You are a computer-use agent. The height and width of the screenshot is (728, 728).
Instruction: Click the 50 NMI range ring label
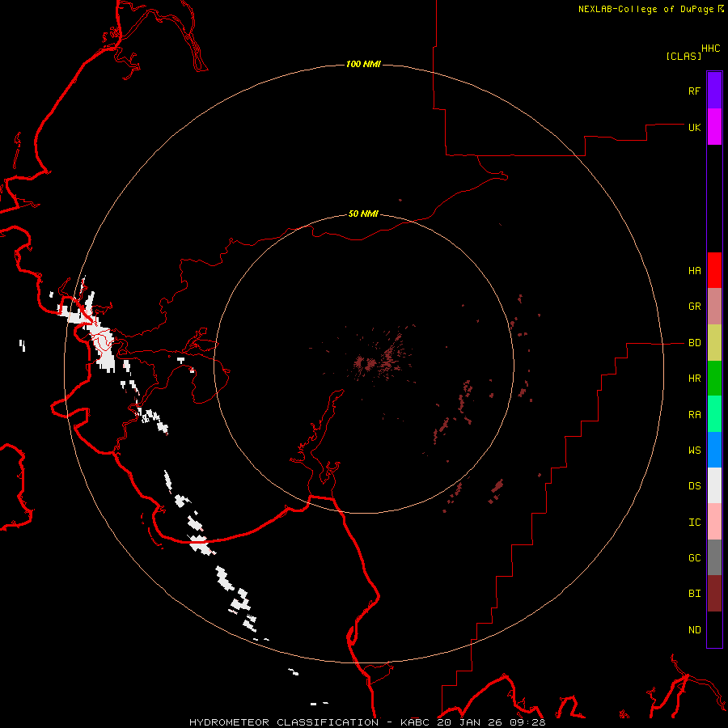coord(363,214)
